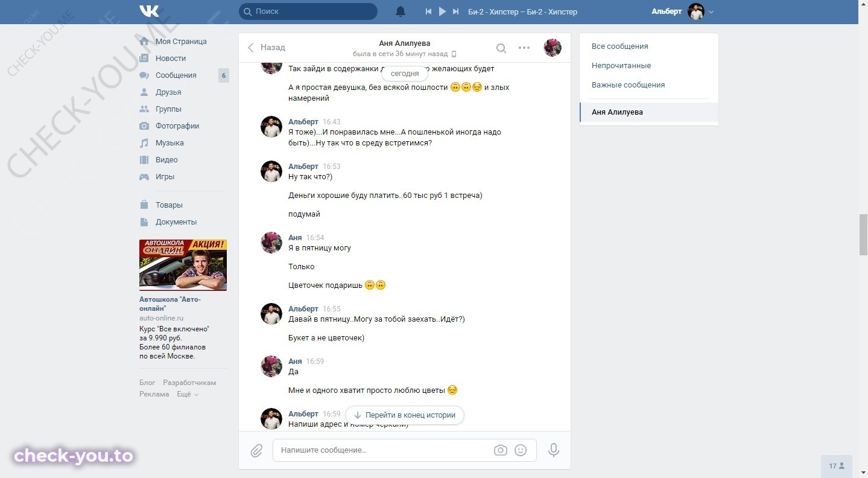This screenshot has width=868, height=478.
Task: Select Аня Алилуева conversation tab
Action: click(x=649, y=112)
